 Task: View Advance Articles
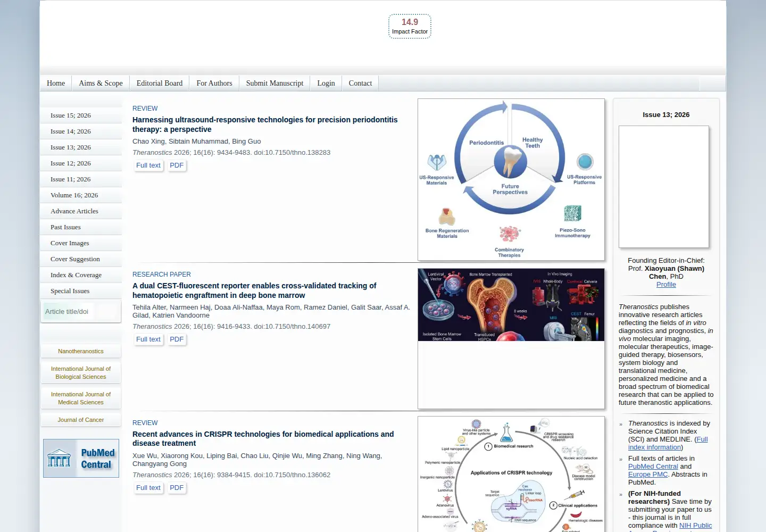coord(81,211)
